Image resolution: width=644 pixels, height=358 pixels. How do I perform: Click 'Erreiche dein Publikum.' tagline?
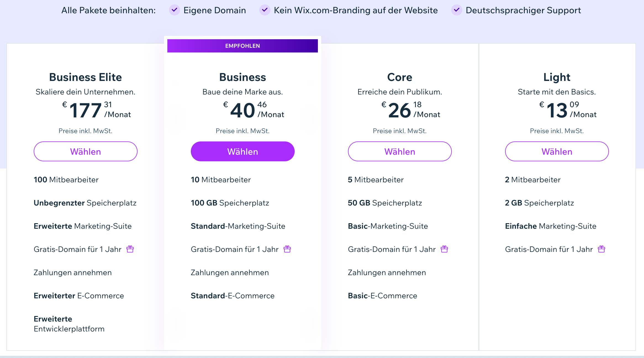pos(400,92)
